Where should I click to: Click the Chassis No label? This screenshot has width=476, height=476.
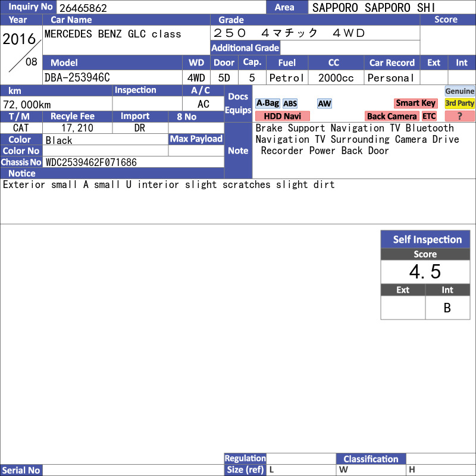click(21, 162)
